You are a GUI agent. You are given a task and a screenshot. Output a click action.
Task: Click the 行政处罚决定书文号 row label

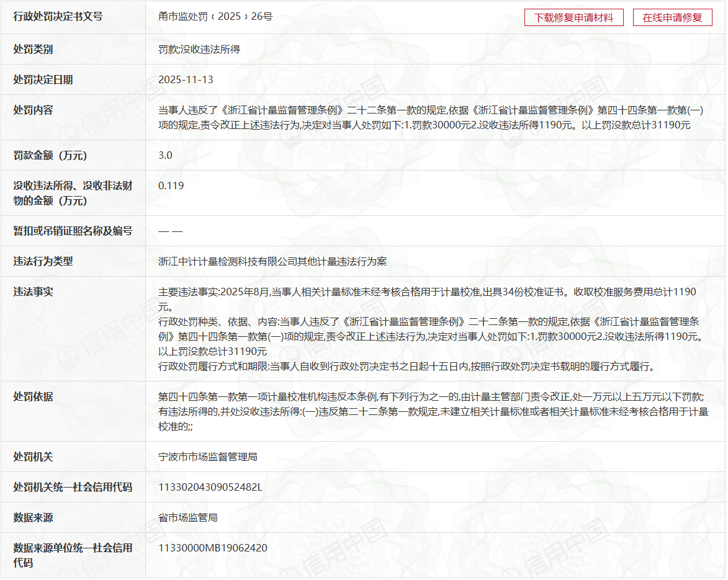coord(58,17)
